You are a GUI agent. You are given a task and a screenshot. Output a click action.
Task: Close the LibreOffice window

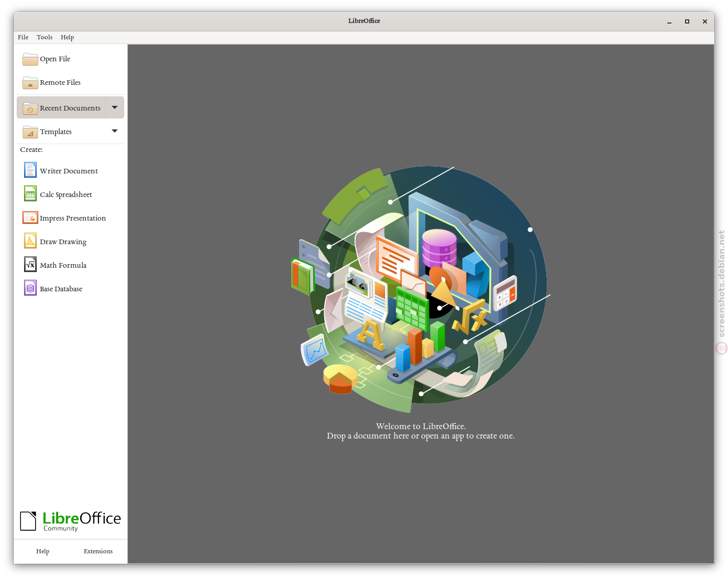point(705,21)
